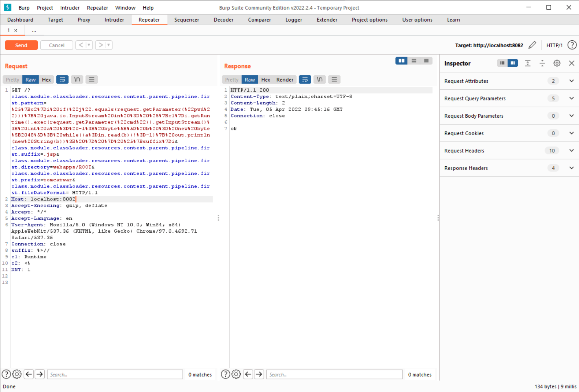Screen dimensions: 579x392
Task: Open back history dropdown arrow
Action: [89, 45]
